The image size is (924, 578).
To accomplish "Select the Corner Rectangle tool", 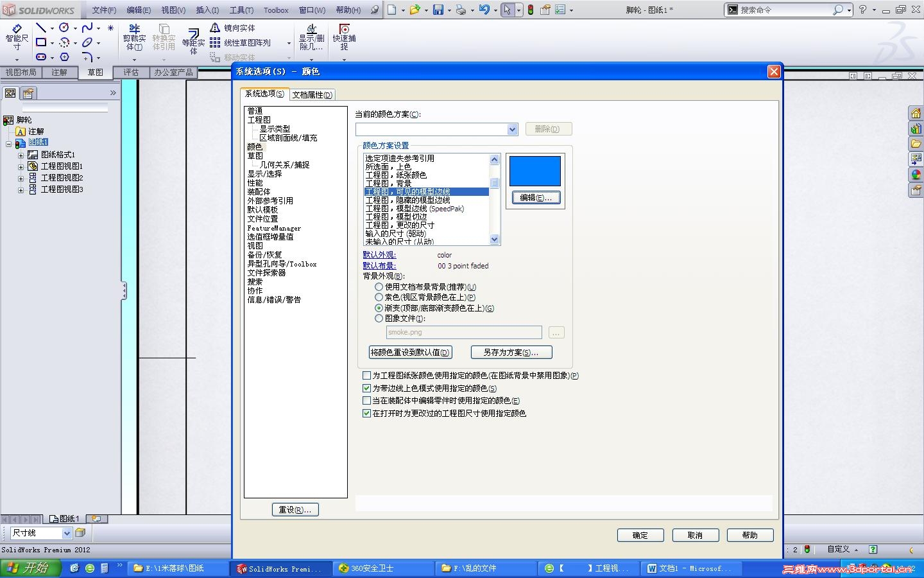I will [x=41, y=42].
